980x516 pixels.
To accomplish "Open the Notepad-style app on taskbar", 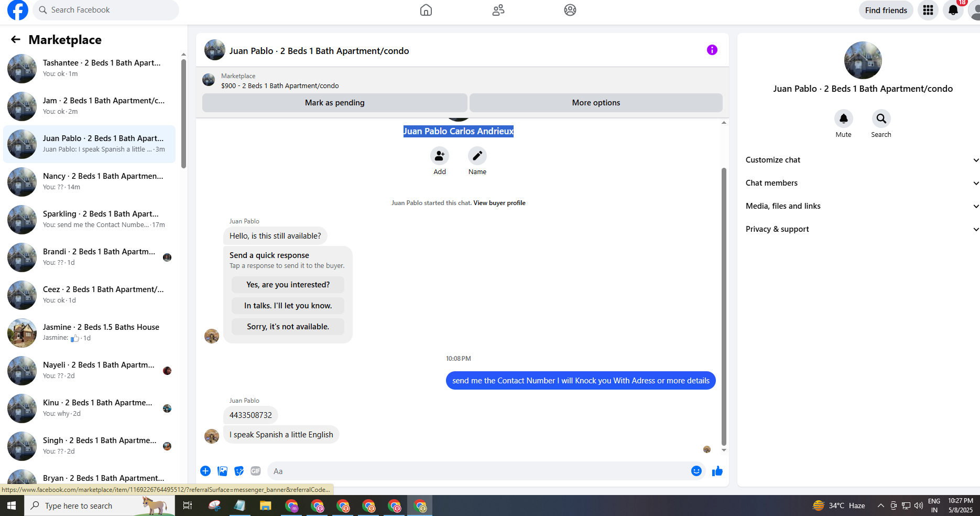I will [x=240, y=506].
